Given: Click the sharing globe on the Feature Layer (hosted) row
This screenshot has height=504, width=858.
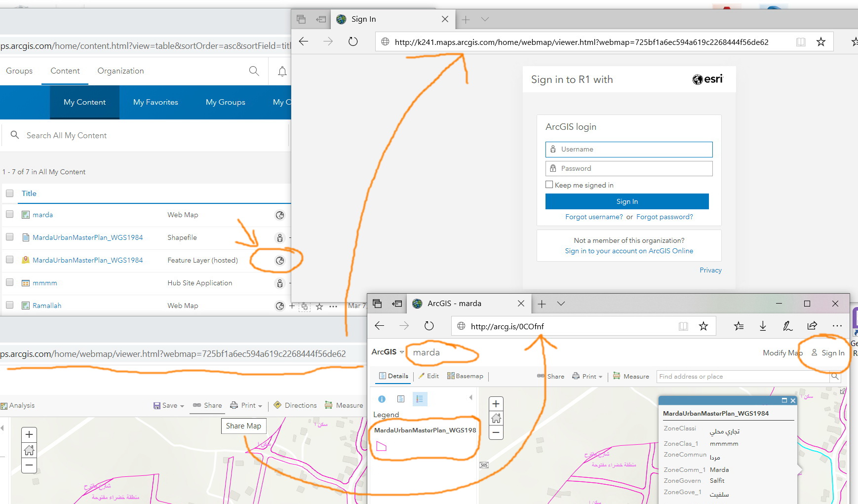Looking at the screenshot, I should 280,261.
